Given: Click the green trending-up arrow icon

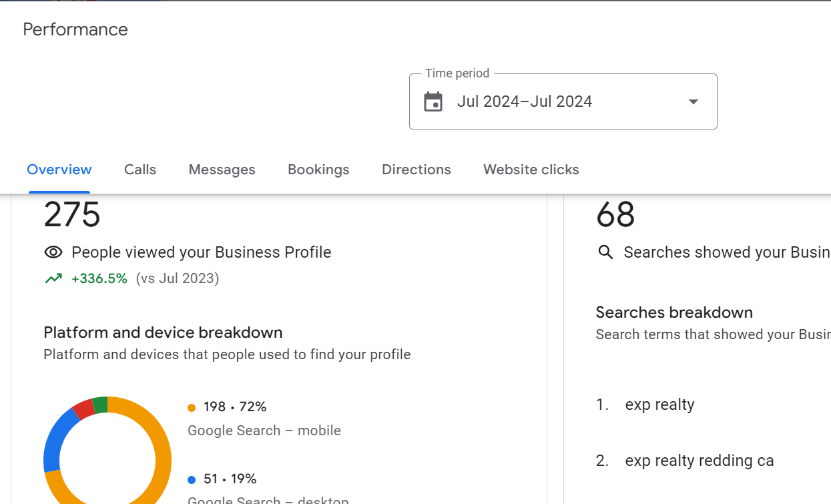Looking at the screenshot, I should pos(53,278).
